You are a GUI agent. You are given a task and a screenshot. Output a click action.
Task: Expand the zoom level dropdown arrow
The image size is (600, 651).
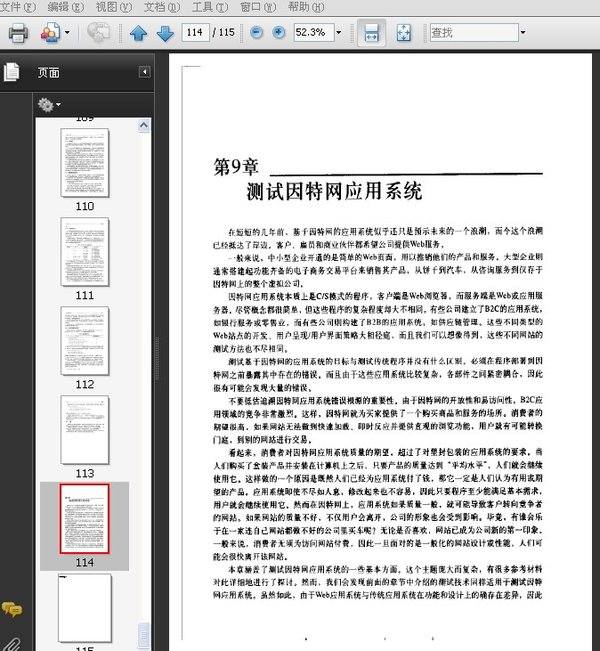[x=339, y=32]
